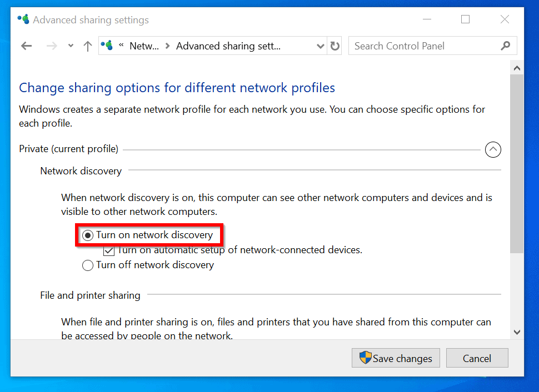
Task: Uncheck automatic setup of network-connected devices
Action: [x=109, y=250]
